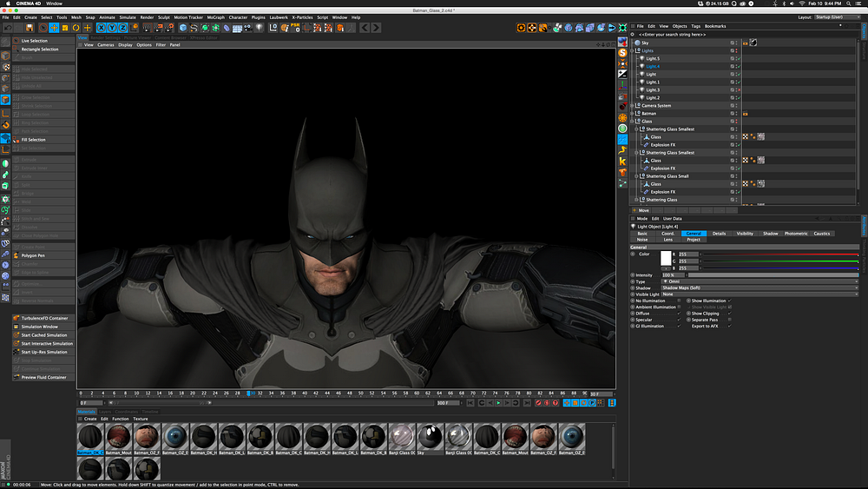Viewport: 868px width, 489px height.
Task: Open the Type dropdown showing Omni
Action: (759, 281)
